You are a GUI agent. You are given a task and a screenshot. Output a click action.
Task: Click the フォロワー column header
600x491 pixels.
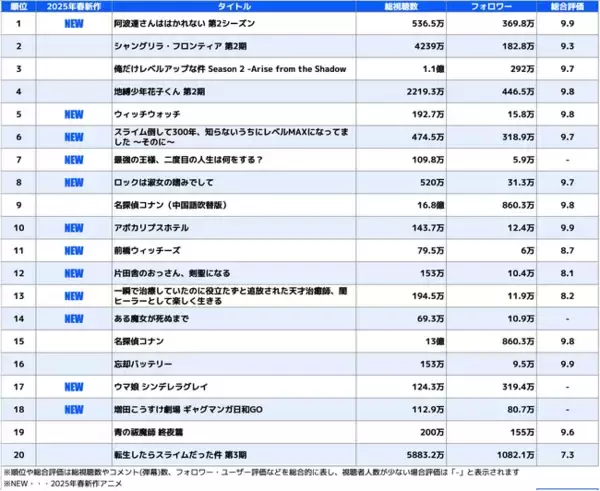pos(491,7)
